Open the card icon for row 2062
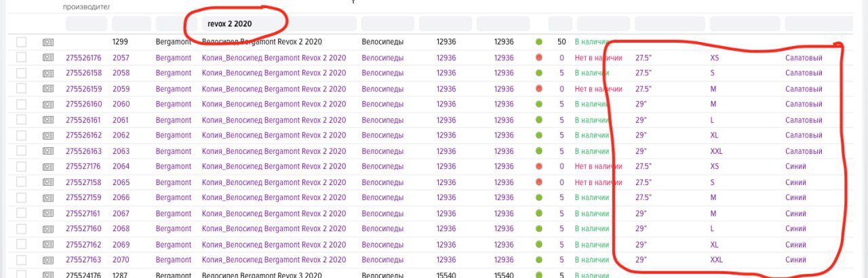Viewport: 868px width, 278px height. coord(48,136)
